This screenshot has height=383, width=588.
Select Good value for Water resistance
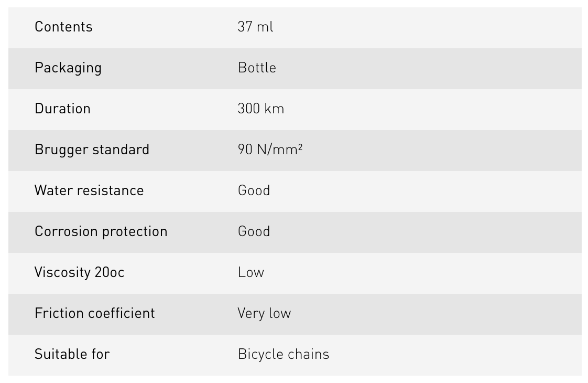click(x=254, y=190)
